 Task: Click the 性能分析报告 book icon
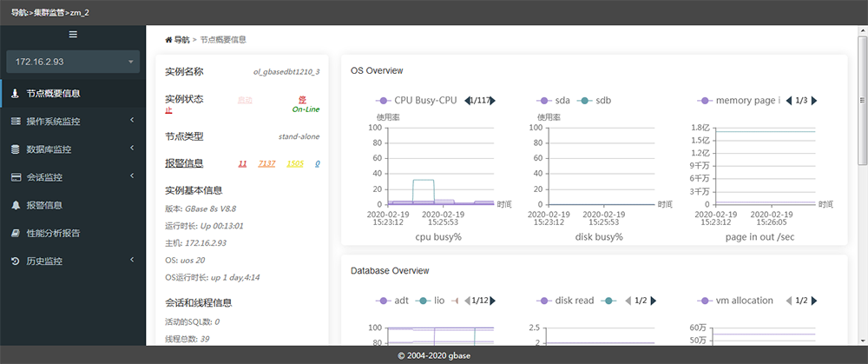16,233
